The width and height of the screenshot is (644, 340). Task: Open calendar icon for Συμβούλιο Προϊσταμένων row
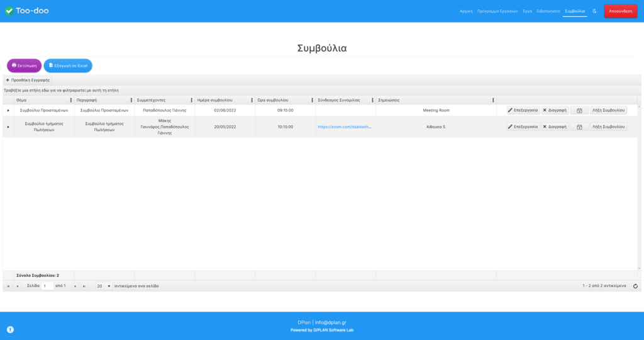tap(579, 110)
